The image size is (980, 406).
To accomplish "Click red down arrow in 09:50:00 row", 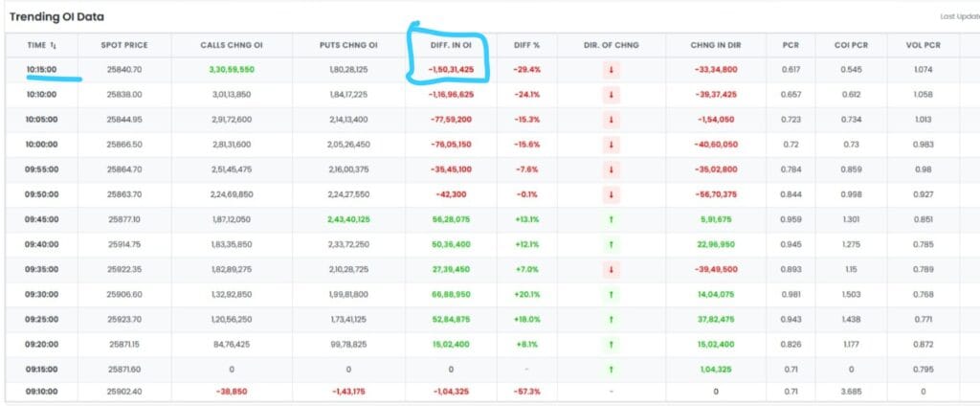I will [610, 194].
